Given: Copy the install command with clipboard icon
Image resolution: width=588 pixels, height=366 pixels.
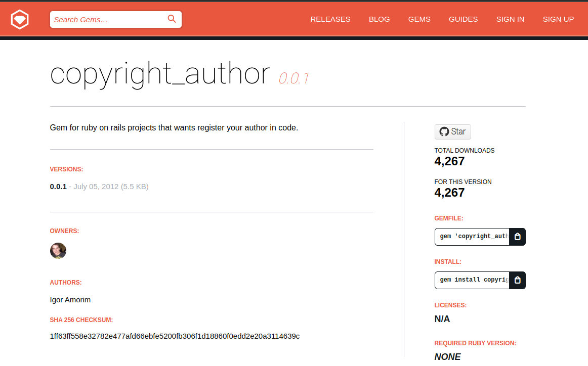Looking at the screenshot, I should tap(518, 280).
